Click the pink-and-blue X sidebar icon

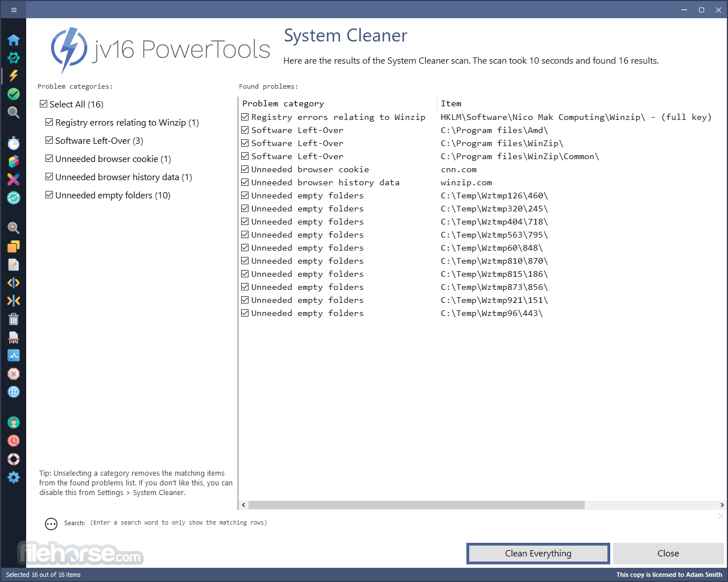click(14, 180)
